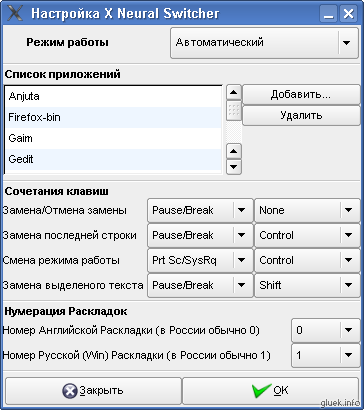364x410 pixels.
Task: Click the lower down-arrow of application list scrollbar
Action: pos(234,166)
